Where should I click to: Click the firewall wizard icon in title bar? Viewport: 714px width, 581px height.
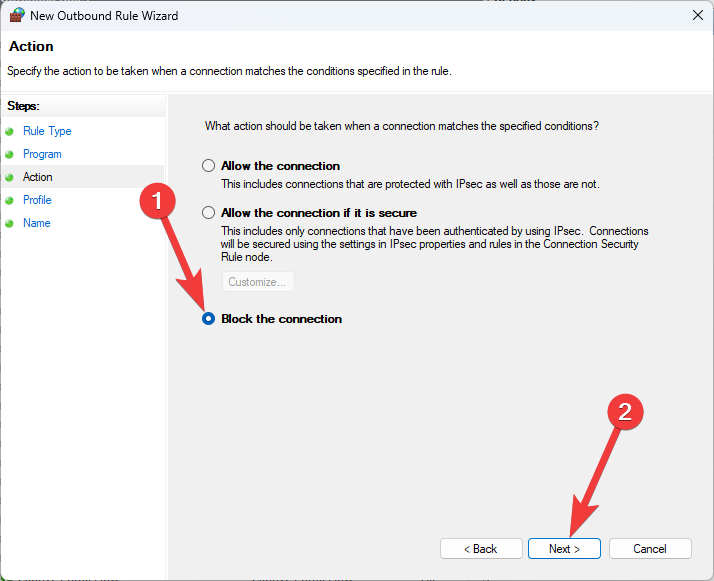click(17, 15)
